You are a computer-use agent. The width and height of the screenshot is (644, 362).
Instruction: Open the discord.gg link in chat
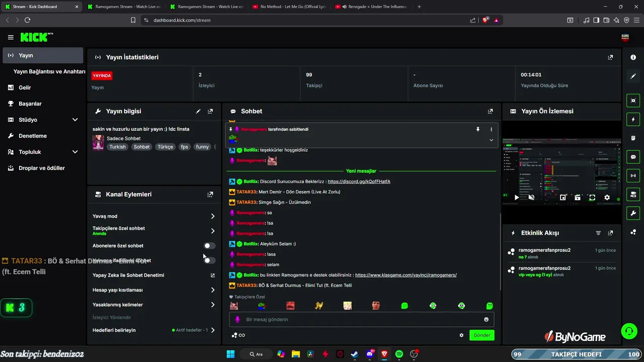click(359, 182)
